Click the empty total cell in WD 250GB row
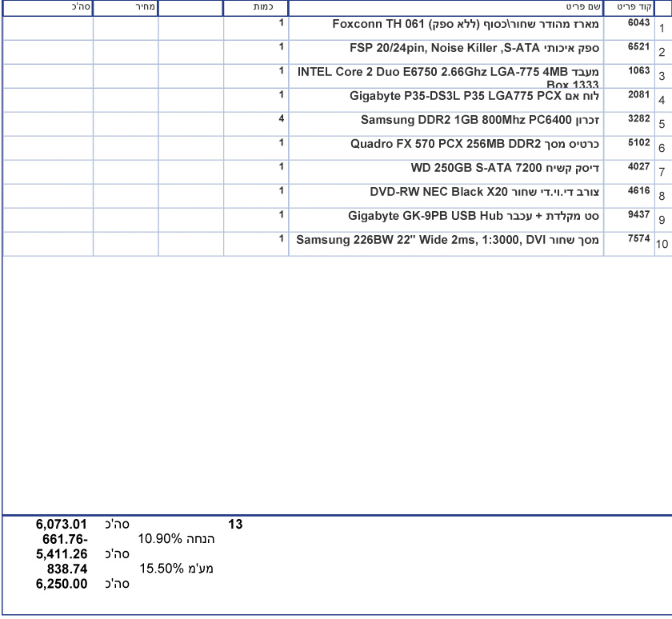672x619 pixels. coord(48,172)
